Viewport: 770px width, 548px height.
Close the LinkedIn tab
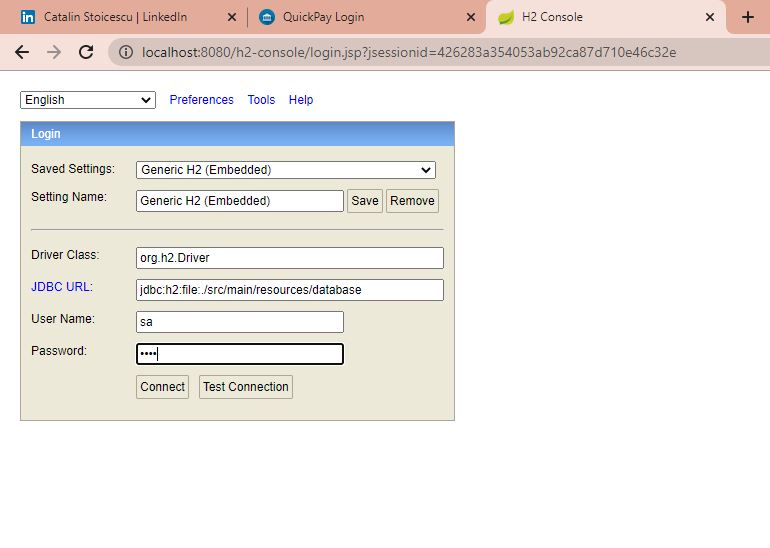[x=232, y=17]
